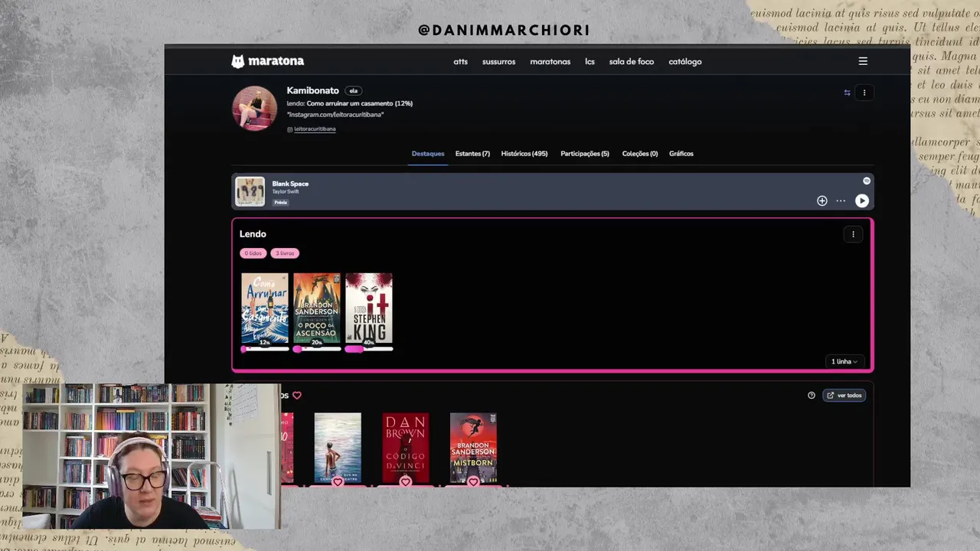Click the 20% progress bar under Poço da Ascensão
Screen dimensions: 980x551
(x=317, y=349)
